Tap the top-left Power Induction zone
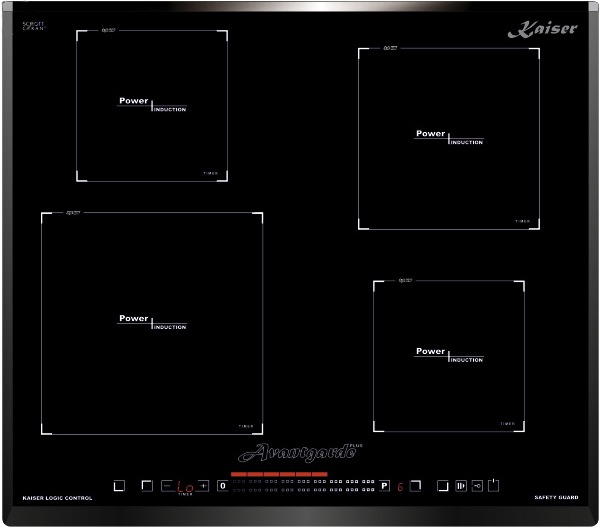The height and width of the screenshot is (528, 600). pyautogui.click(x=152, y=106)
